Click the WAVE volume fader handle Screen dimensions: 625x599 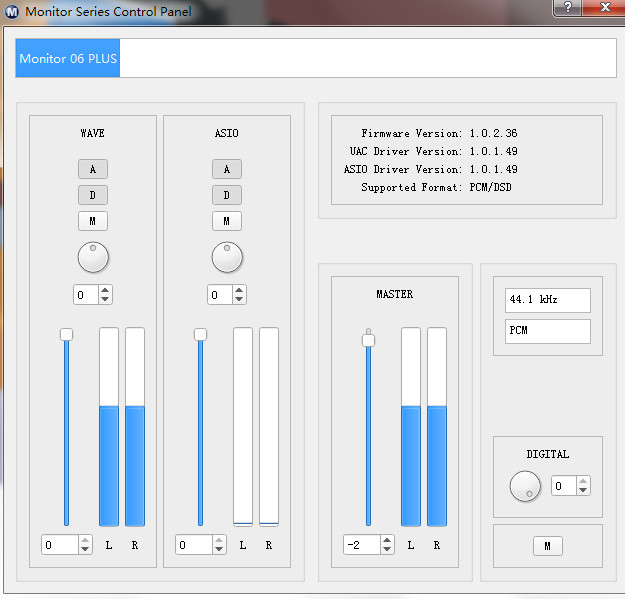tap(66, 334)
